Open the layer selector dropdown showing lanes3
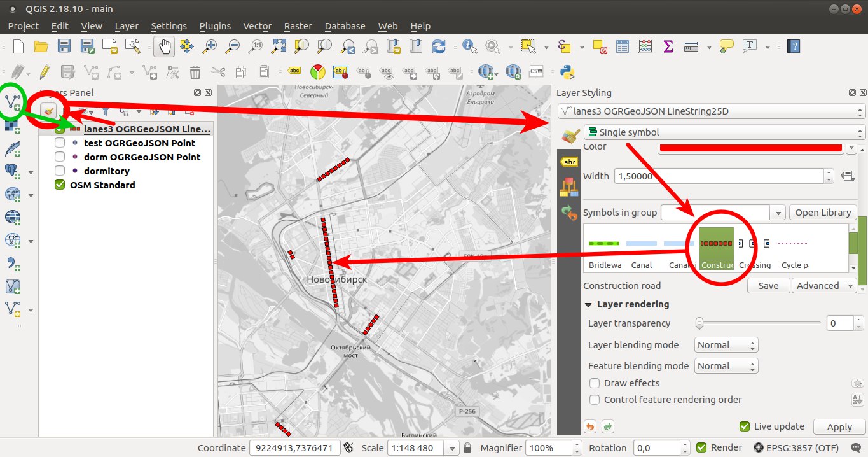Image resolution: width=868 pixels, height=457 pixels. click(x=711, y=111)
